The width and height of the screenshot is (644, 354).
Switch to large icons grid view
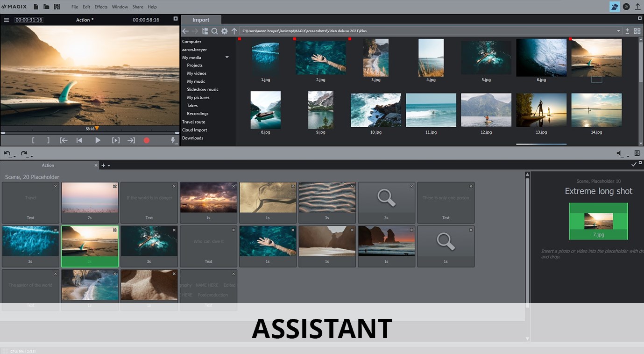(637, 31)
